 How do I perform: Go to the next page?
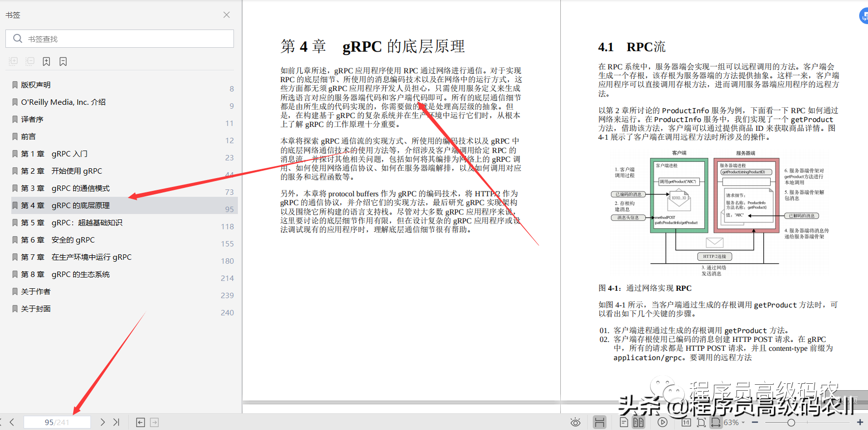click(x=102, y=422)
